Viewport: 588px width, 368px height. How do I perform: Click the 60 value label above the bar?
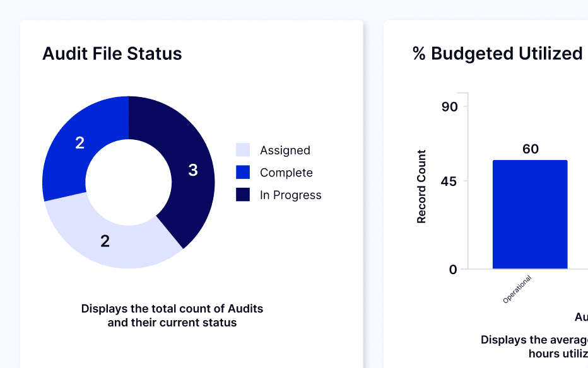[x=530, y=149]
